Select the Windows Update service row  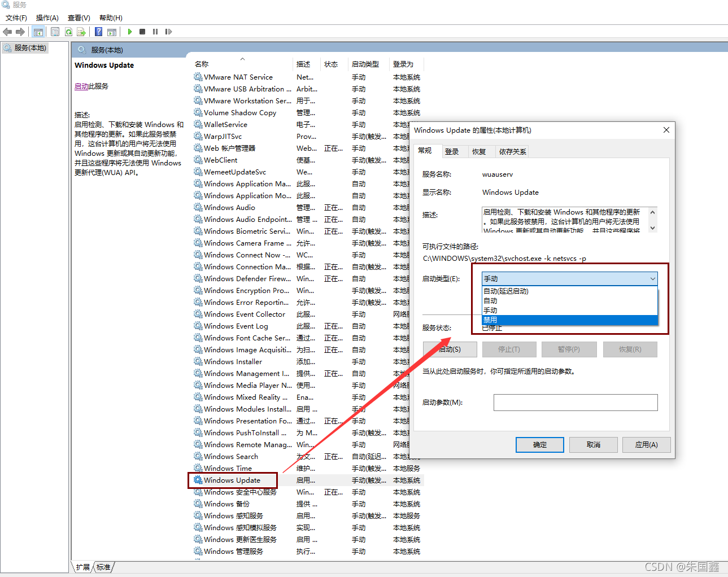pos(308,480)
